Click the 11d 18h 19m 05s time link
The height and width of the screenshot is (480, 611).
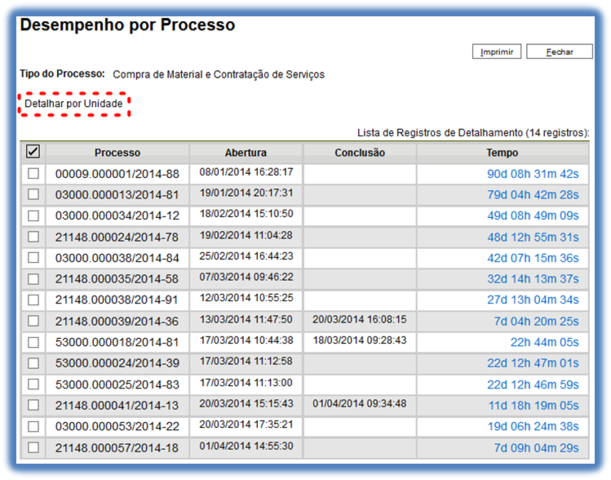(532, 405)
